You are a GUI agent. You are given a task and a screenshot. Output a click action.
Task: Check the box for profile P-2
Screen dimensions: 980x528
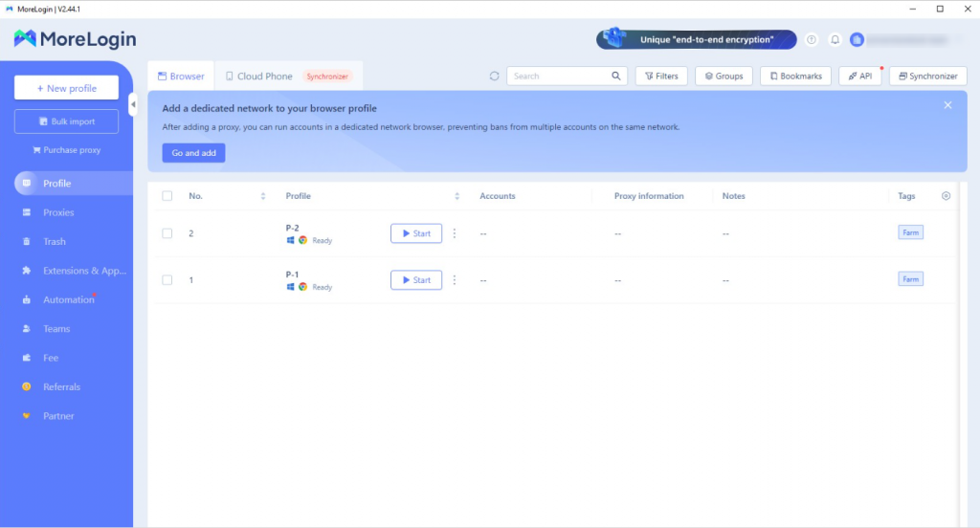coord(167,233)
